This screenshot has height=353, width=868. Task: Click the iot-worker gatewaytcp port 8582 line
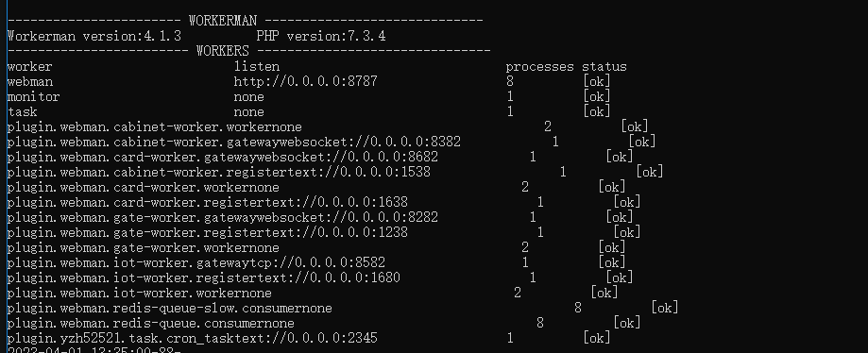click(x=196, y=262)
